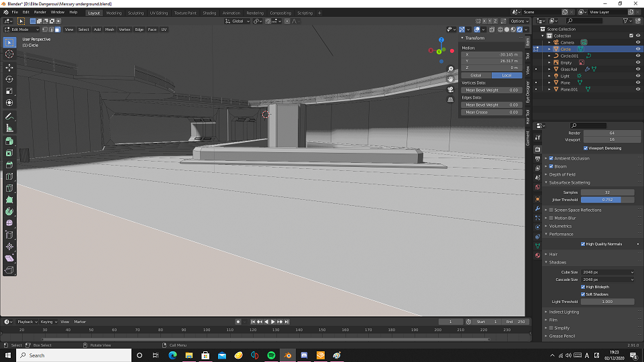Toggle camera view icon in viewport
The width and height of the screenshot is (644, 362).
451,89
